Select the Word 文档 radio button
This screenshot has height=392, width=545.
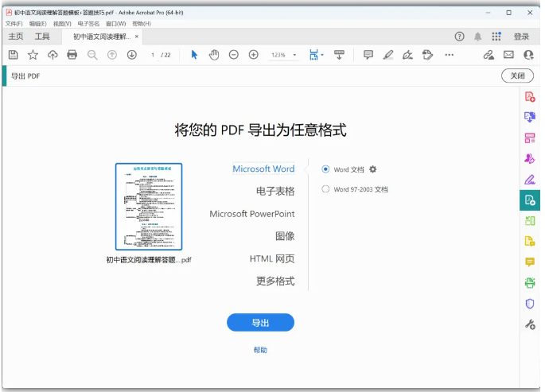tap(325, 169)
